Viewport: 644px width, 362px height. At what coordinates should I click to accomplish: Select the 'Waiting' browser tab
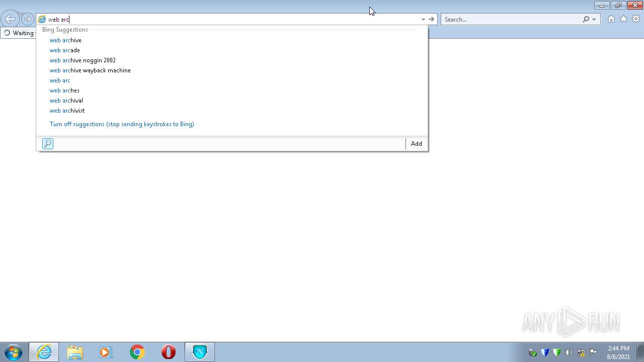19,33
